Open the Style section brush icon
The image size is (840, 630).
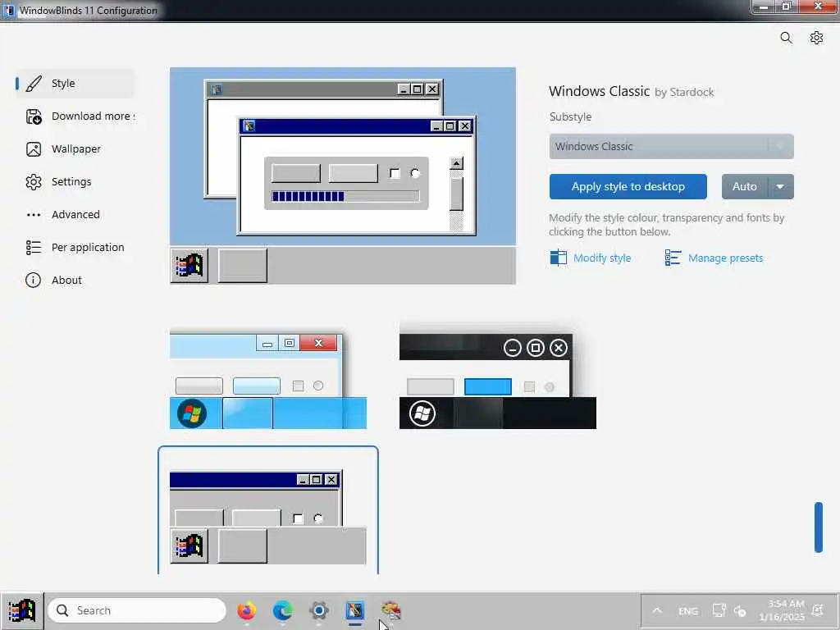pyautogui.click(x=33, y=84)
